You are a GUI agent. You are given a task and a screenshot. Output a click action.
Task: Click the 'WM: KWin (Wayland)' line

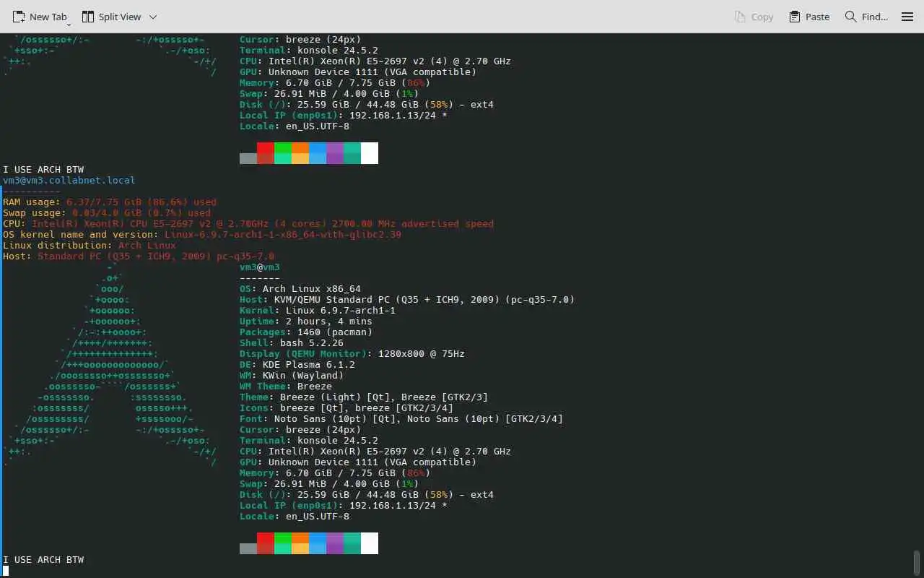[292, 376]
